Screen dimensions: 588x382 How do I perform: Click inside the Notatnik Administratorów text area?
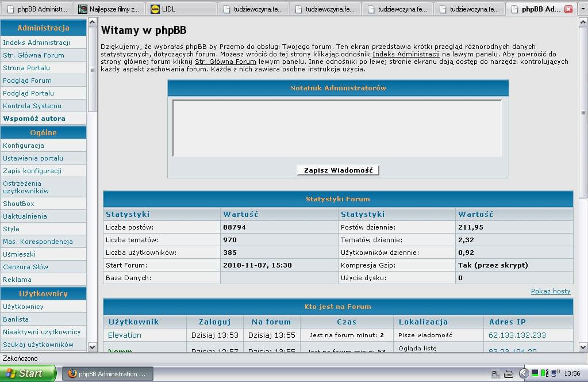[337, 128]
